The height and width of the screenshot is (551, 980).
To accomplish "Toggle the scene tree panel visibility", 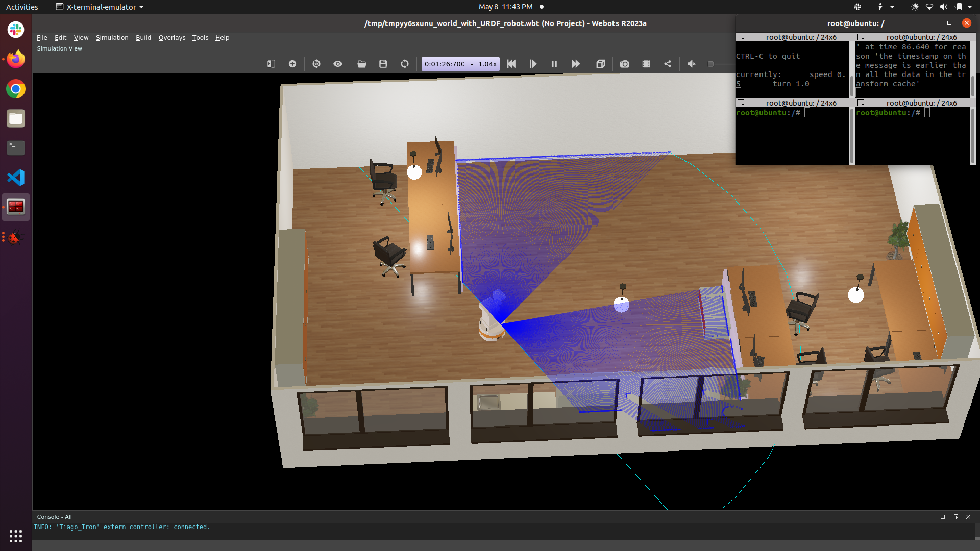I will pos(271,64).
